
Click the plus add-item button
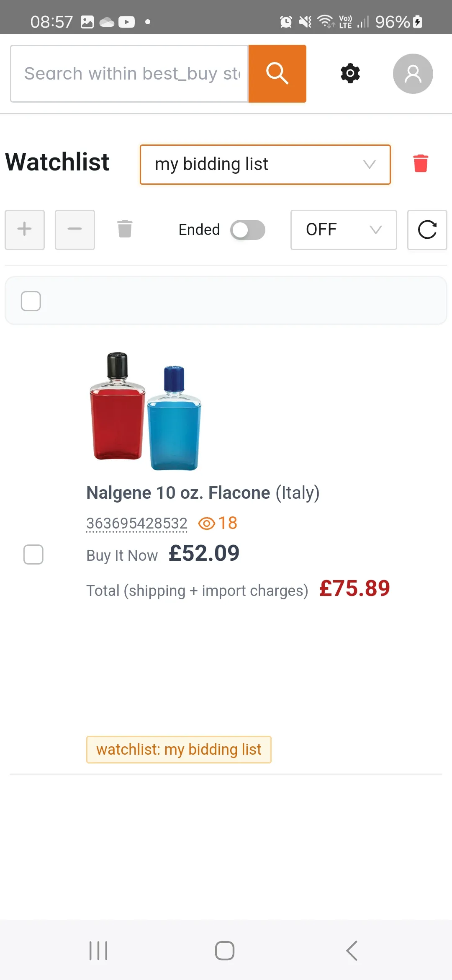pyautogui.click(x=25, y=230)
